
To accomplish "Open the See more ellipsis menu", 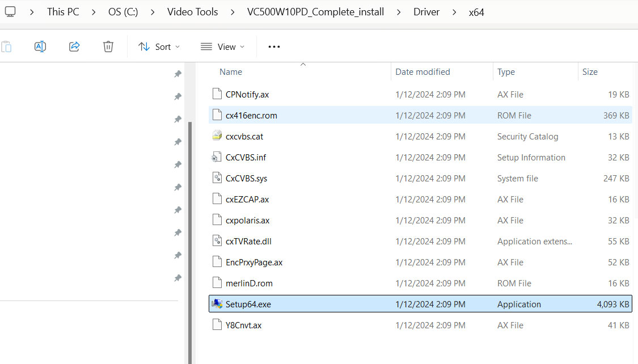I will click(x=274, y=46).
